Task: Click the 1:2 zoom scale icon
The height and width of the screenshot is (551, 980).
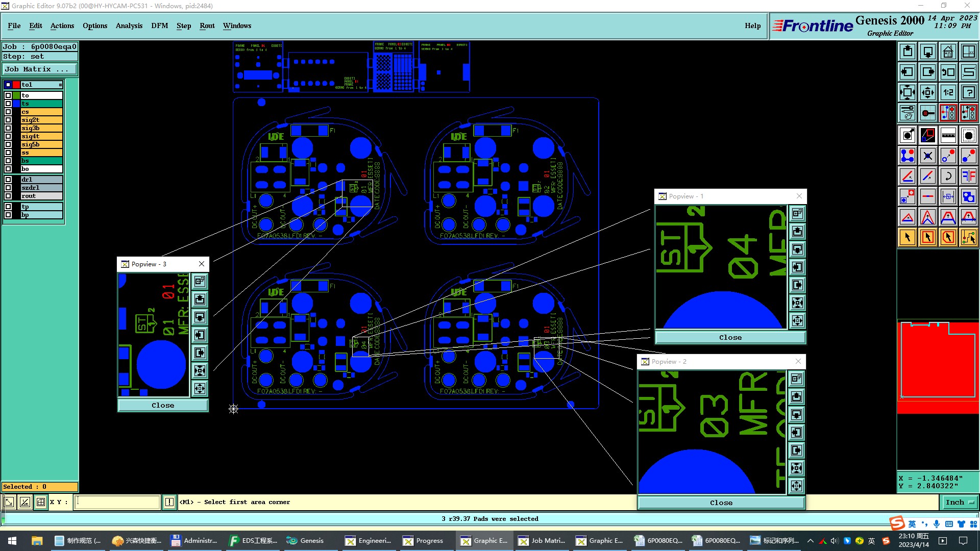Action: 948,92
